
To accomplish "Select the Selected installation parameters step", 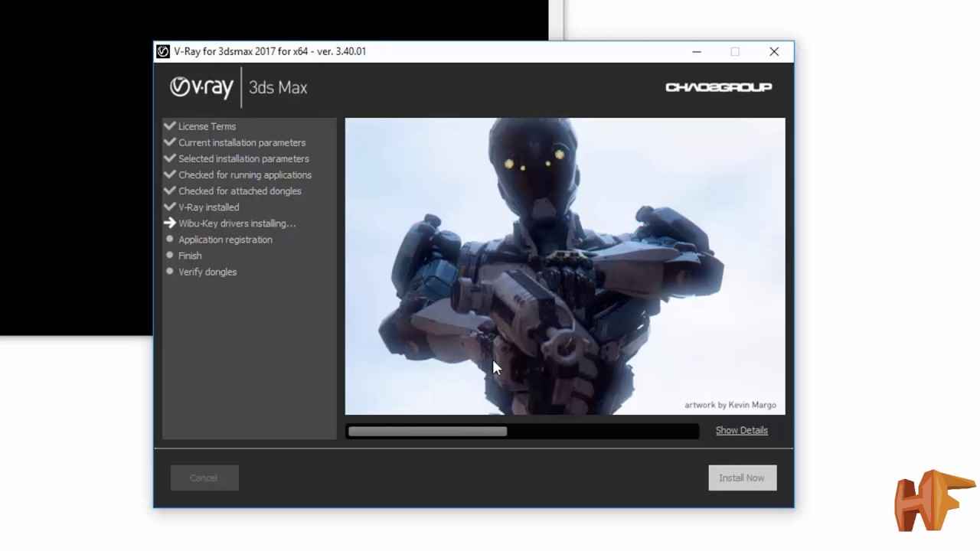I will pos(243,158).
